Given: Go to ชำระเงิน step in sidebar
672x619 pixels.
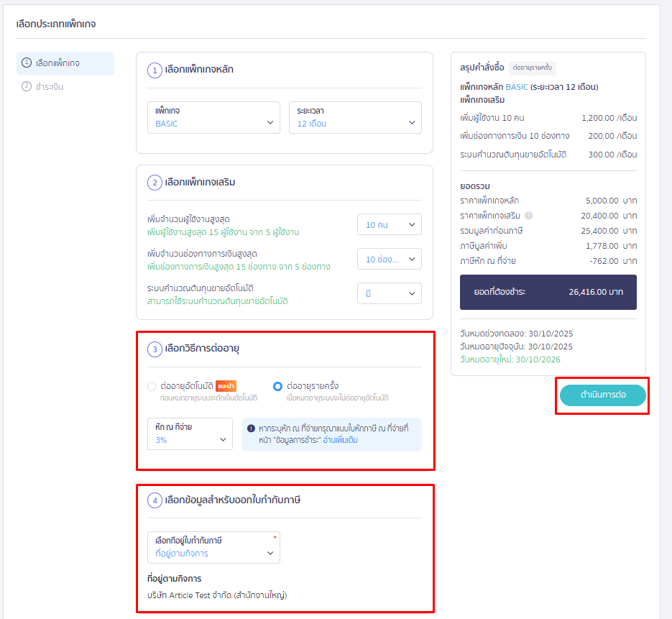Looking at the screenshot, I should pyautogui.click(x=50, y=86).
